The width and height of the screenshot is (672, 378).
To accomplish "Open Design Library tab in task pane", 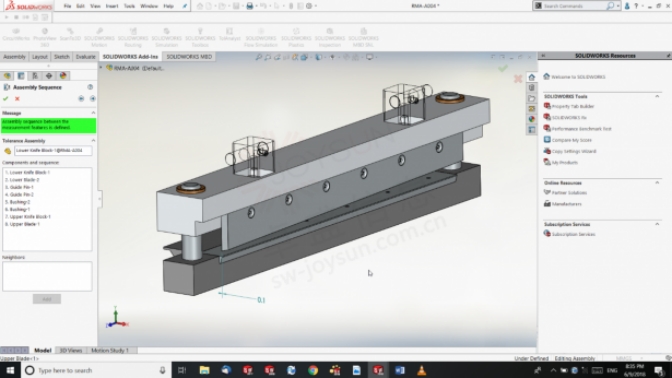I will click(531, 88).
